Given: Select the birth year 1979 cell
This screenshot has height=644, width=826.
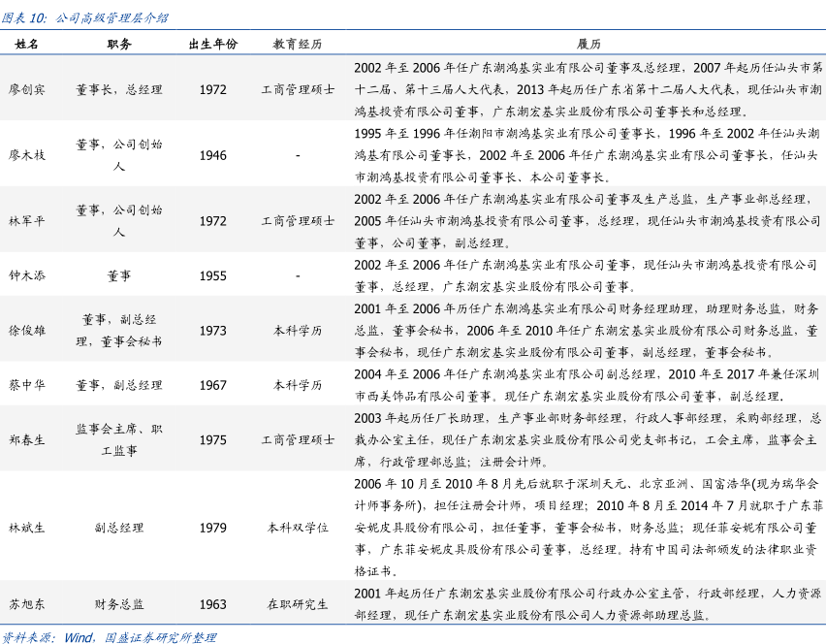Looking at the screenshot, I should tap(212, 528).
